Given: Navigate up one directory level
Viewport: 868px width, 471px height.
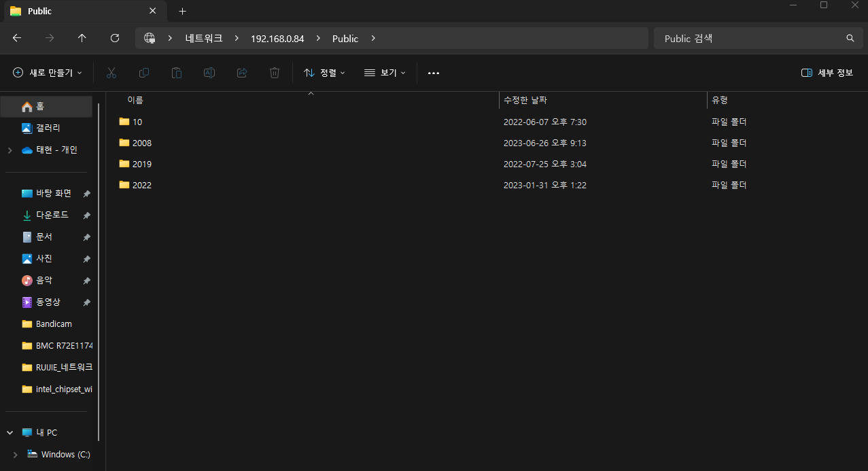Looking at the screenshot, I should pyautogui.click(x=82, y=38).
